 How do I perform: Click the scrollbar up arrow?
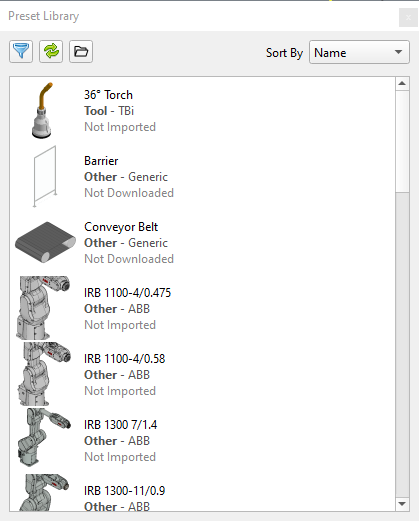tap(402, 83)
